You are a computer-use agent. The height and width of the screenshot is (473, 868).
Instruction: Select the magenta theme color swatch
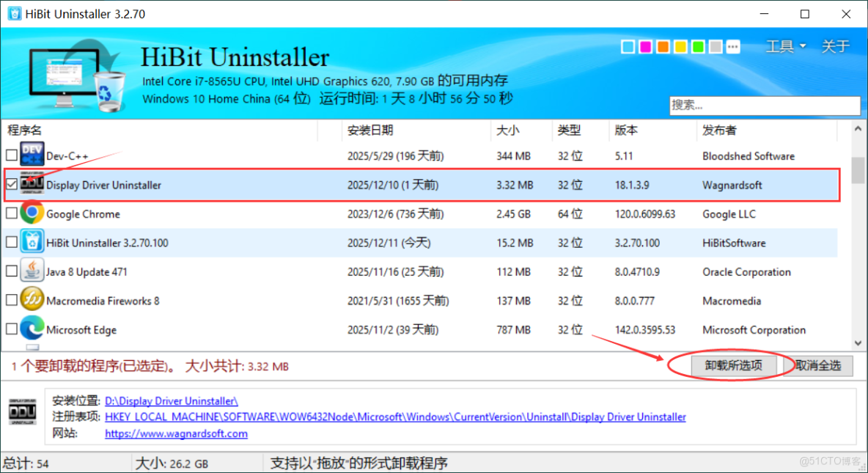click(645, 46)
